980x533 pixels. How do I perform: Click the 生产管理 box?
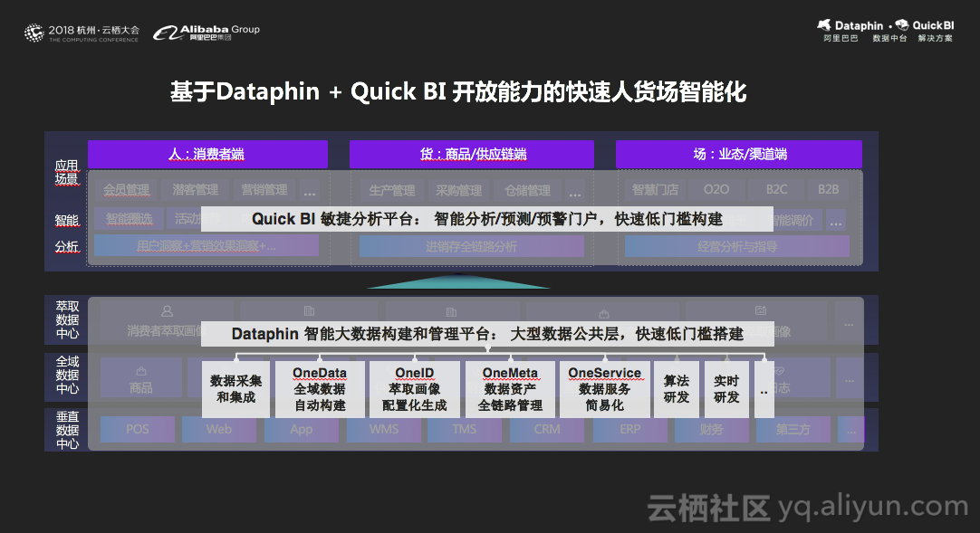coord(392,190)
